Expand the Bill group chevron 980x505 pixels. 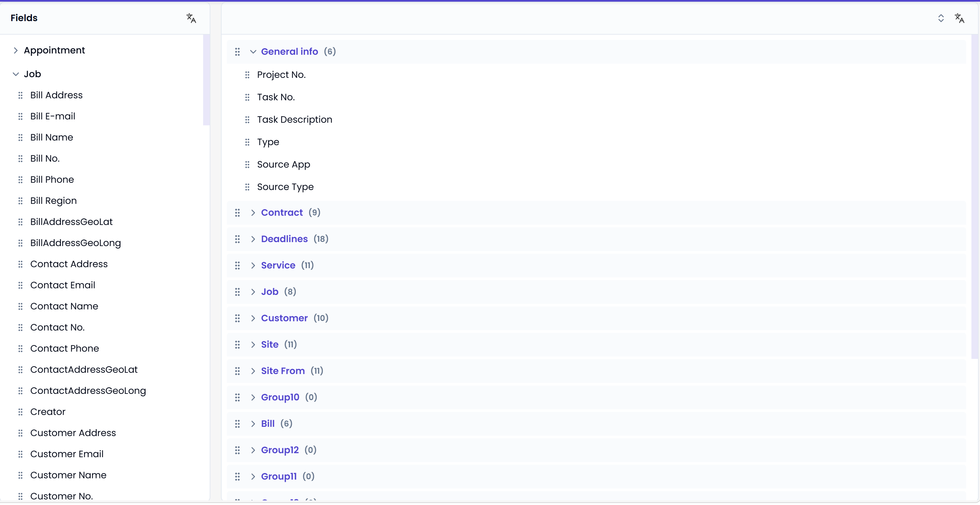253,424
